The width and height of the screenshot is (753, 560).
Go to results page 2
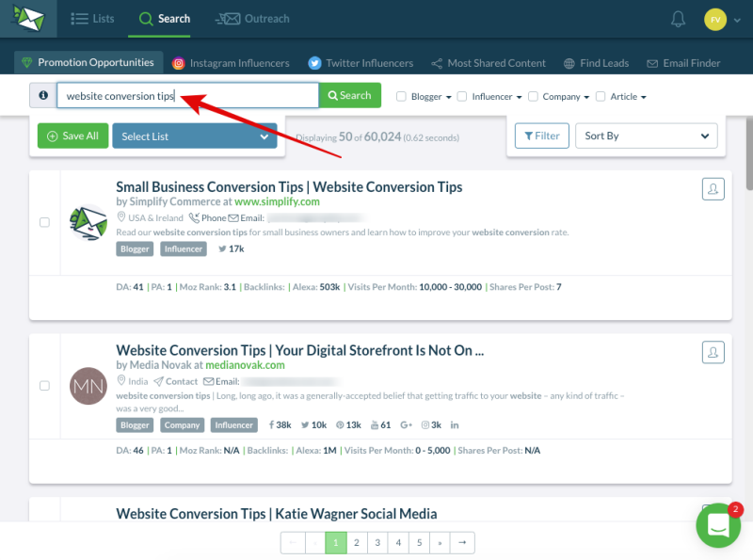(x=357, y=543)
